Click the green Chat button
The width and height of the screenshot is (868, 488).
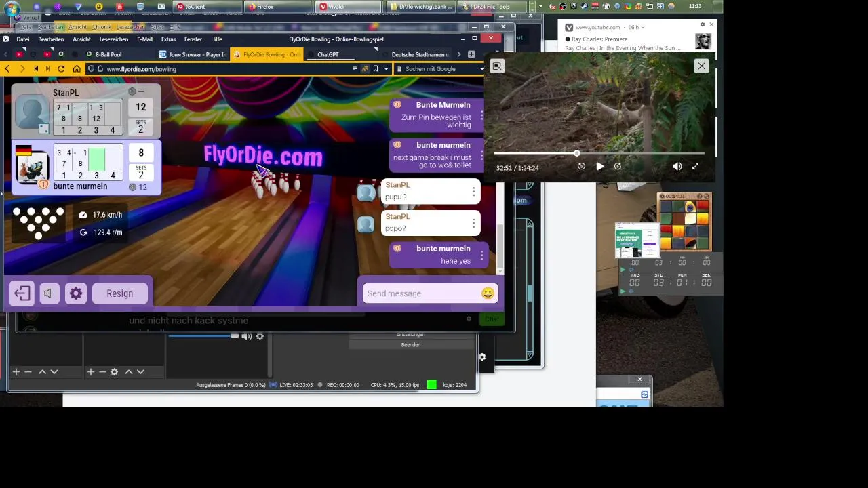pos(492,319)
